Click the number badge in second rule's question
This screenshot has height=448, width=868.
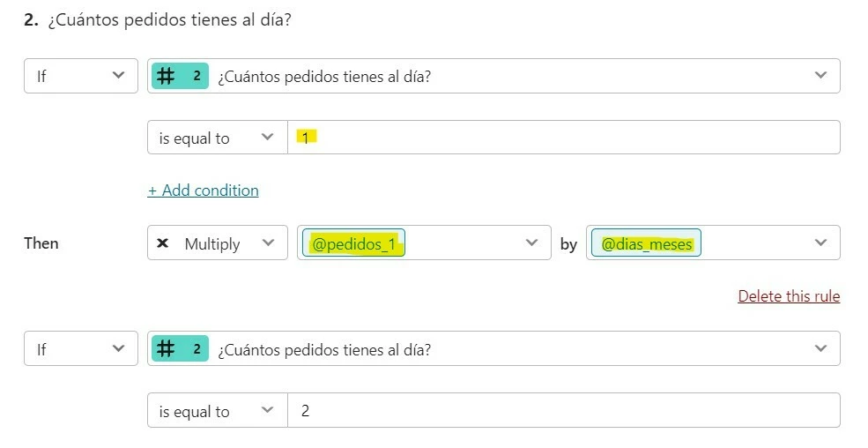coord(180,349)
